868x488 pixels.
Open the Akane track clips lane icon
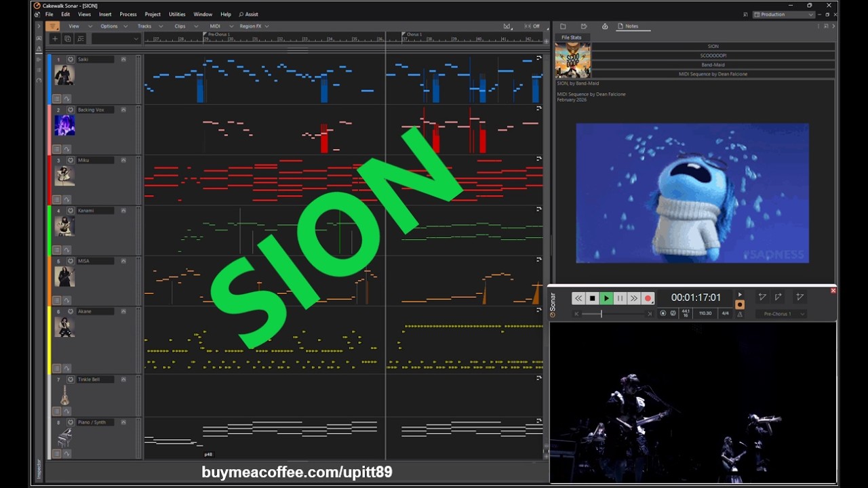click(57, 368)
